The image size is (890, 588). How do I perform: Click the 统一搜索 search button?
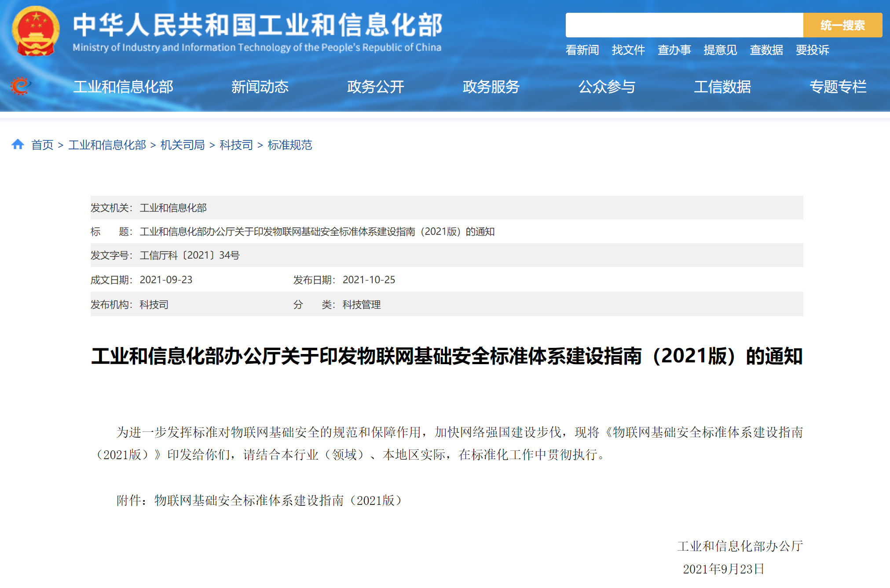[x=842, y=25]
